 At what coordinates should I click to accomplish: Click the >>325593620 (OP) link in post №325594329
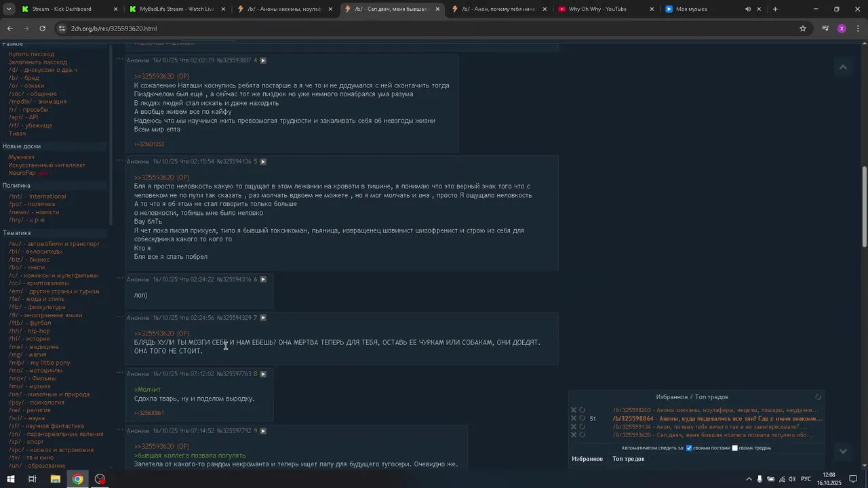(161, 333)
